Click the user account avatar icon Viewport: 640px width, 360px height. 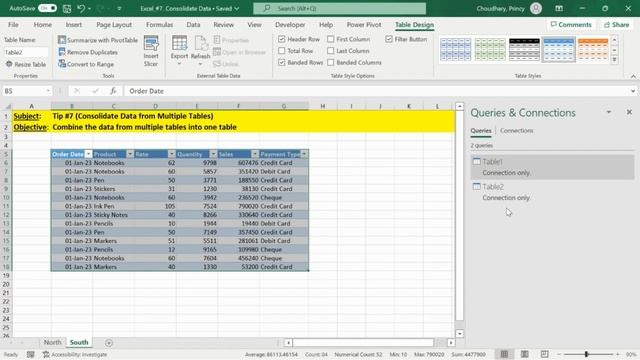[x=536, y=8]
